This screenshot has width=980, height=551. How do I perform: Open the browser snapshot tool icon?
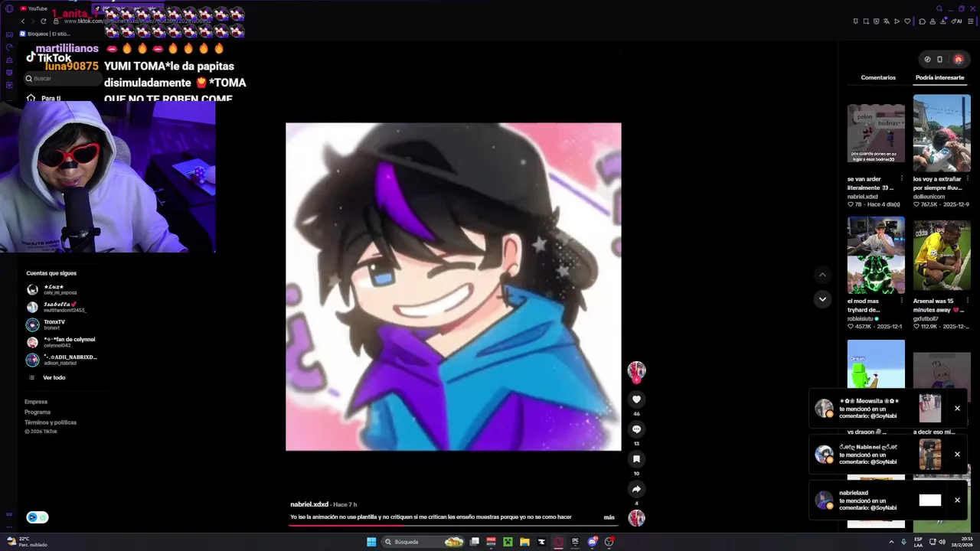pos(866,21)
